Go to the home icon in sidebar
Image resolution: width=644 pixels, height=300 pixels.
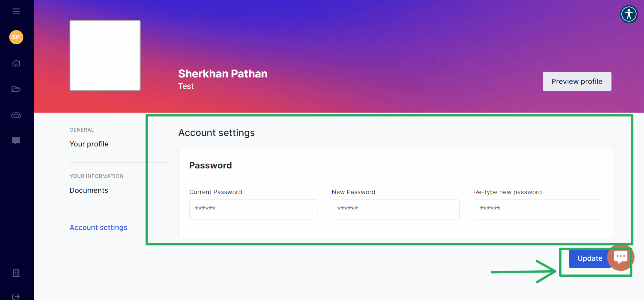[16, 63]
